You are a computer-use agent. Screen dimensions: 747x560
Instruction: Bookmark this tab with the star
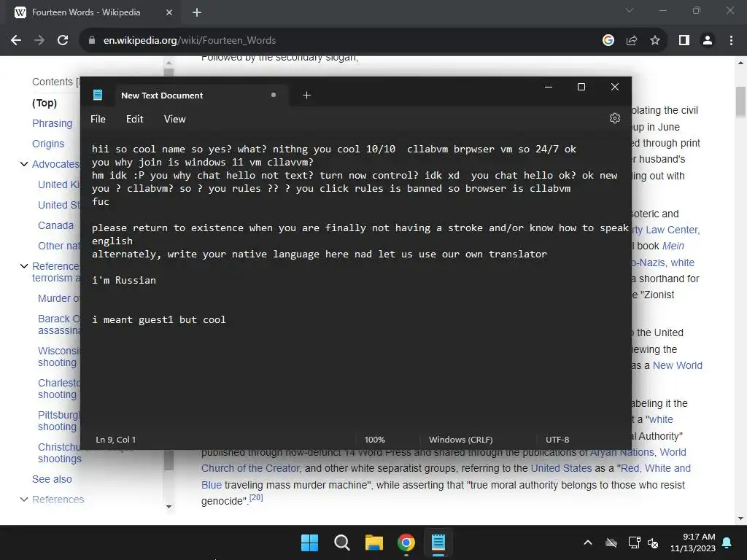[655, 41]
